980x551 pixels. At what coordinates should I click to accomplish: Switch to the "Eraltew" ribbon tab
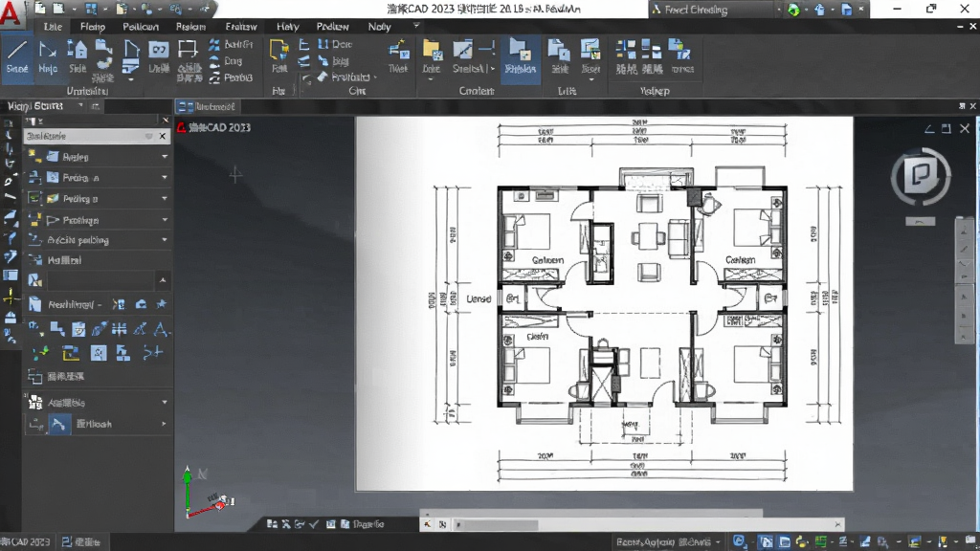(240, 27)
